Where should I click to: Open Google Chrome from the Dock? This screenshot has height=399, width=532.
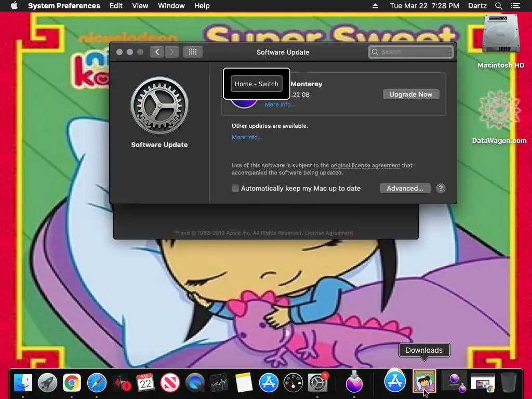[72, 383]
